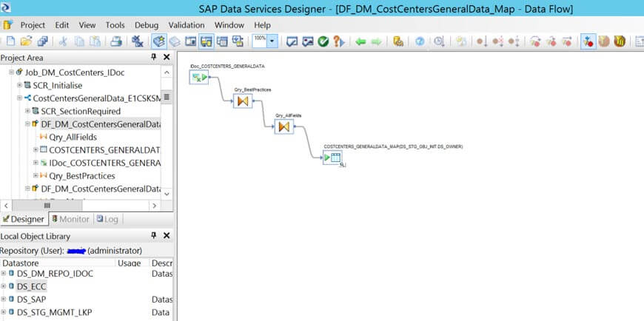Switch to the Log tab
The width and height of the screenshot is (644, 321).
click(x=107, y=219)
